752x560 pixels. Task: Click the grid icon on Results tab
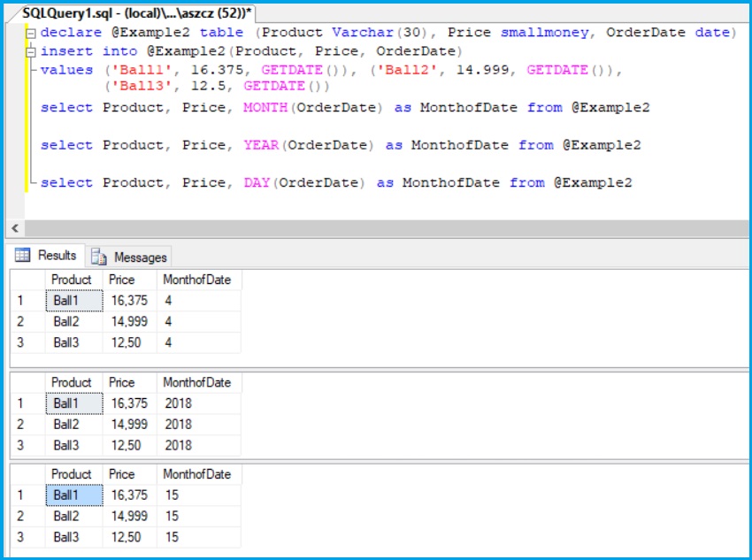click(23, 256)
